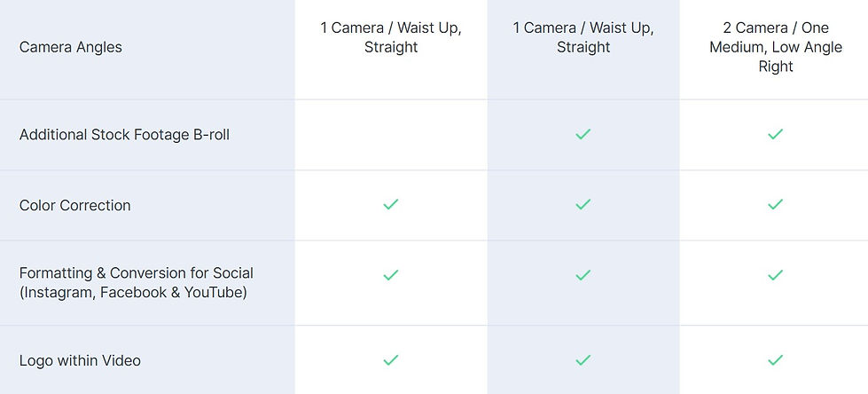Click the Logo within Video checkmark in the first plan column
Viewport: 868px width, 394px height.
(390, 359)
